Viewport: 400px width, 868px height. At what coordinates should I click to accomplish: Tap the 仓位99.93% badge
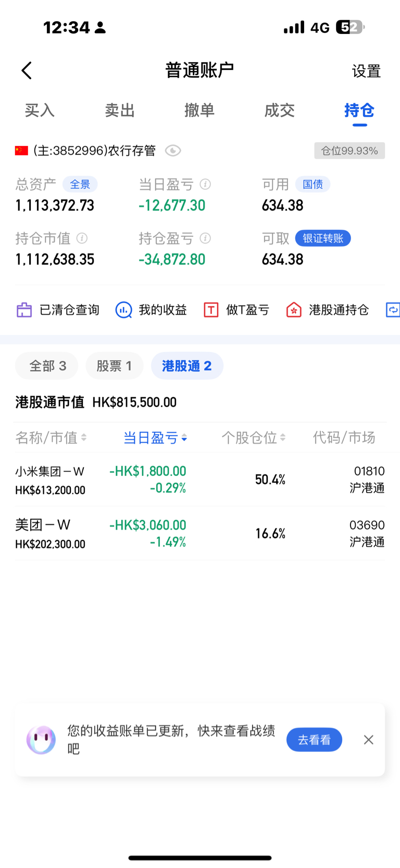click(349, 151)
